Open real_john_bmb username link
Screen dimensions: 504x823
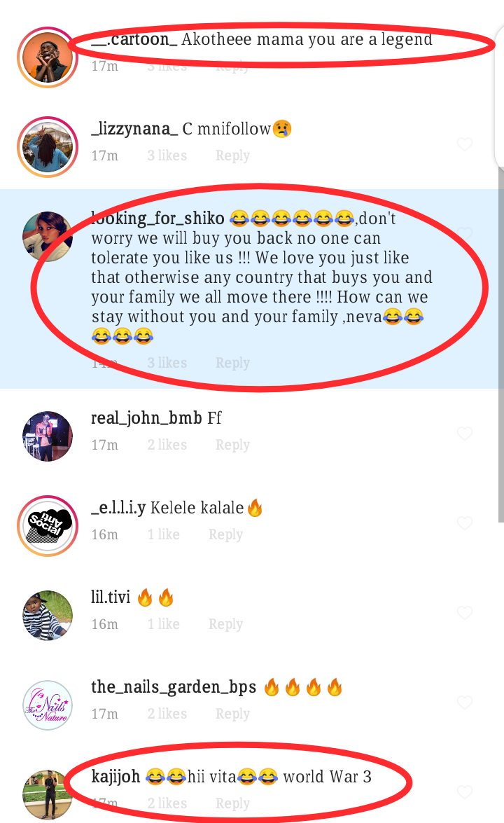pos(146,418)
